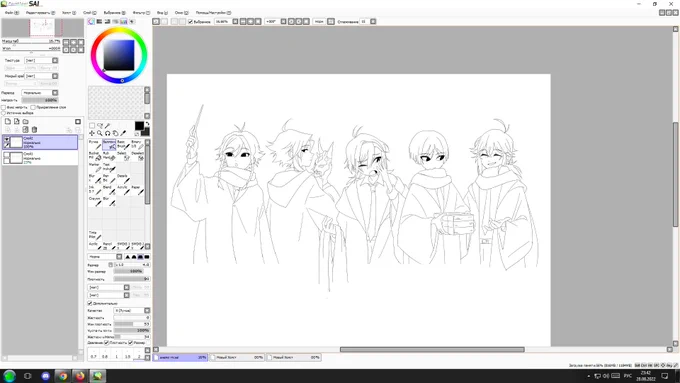Select the hand pan tool
This screenshot has width=680, height=383.
click(115, 133)
